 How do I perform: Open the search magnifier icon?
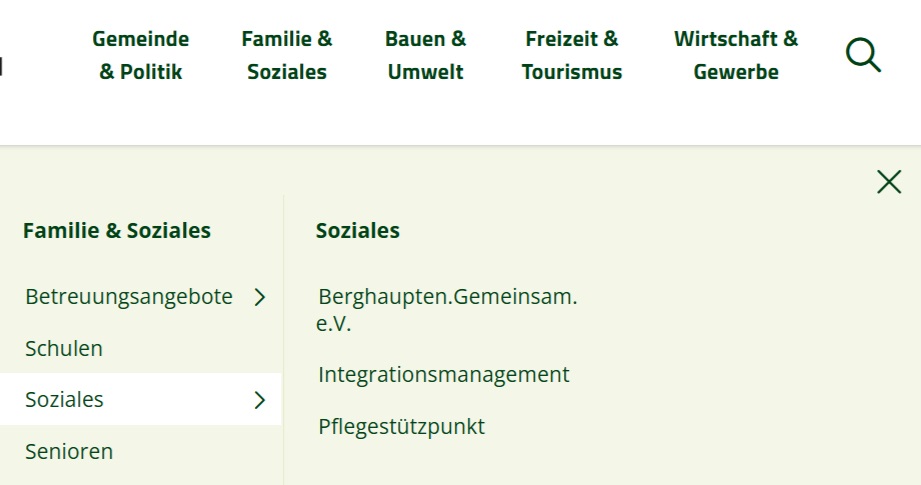coord(863,55)
